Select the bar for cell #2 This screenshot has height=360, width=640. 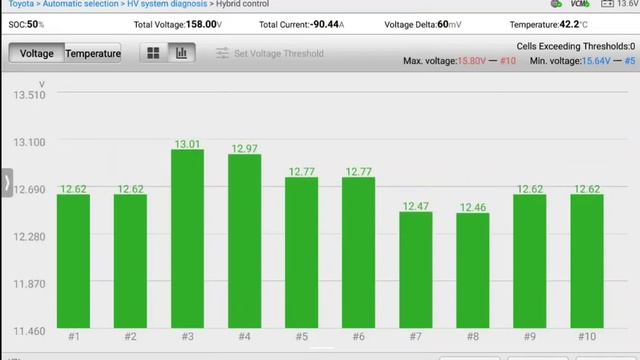click(130, 261)
